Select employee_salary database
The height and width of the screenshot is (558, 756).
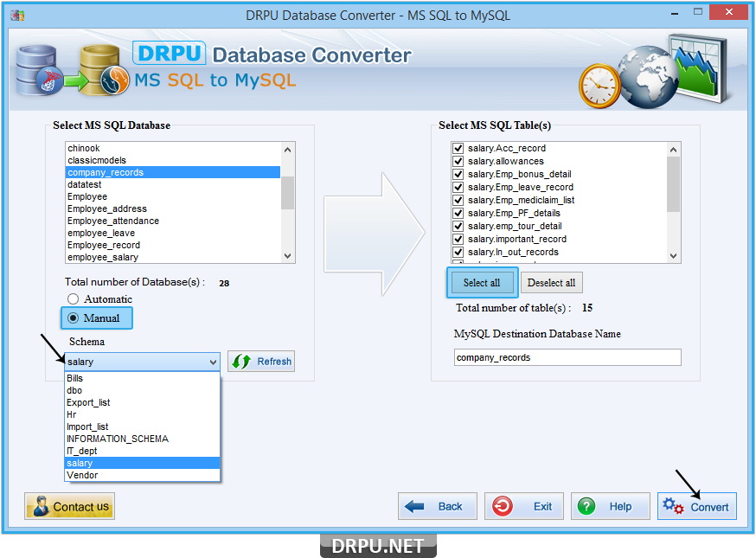[173, 257]
